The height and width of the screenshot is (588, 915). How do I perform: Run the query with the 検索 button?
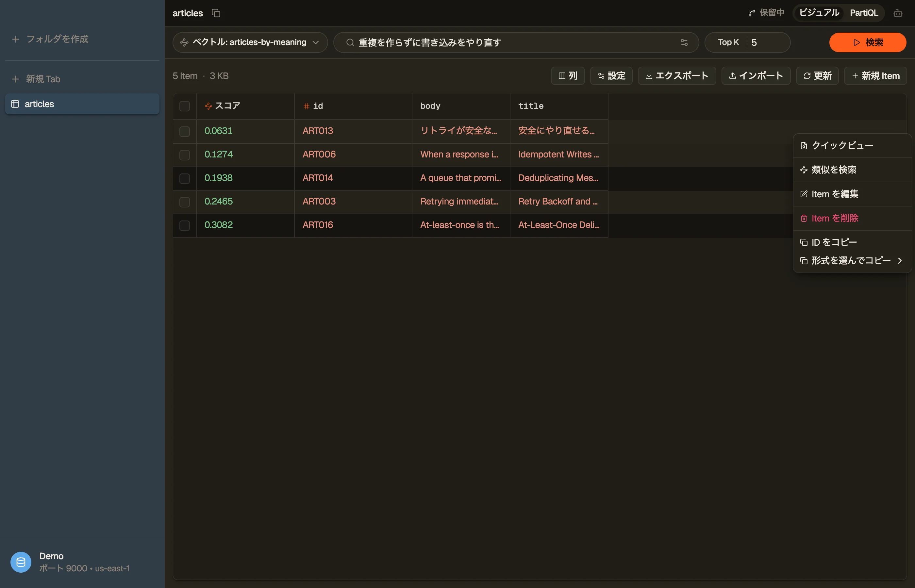click(867, 42)
